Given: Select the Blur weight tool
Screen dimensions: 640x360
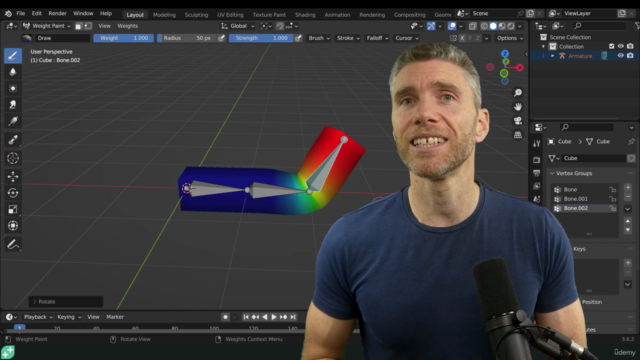Looking at the screenshot, I should pyautogui.click(x=13, y=72).
